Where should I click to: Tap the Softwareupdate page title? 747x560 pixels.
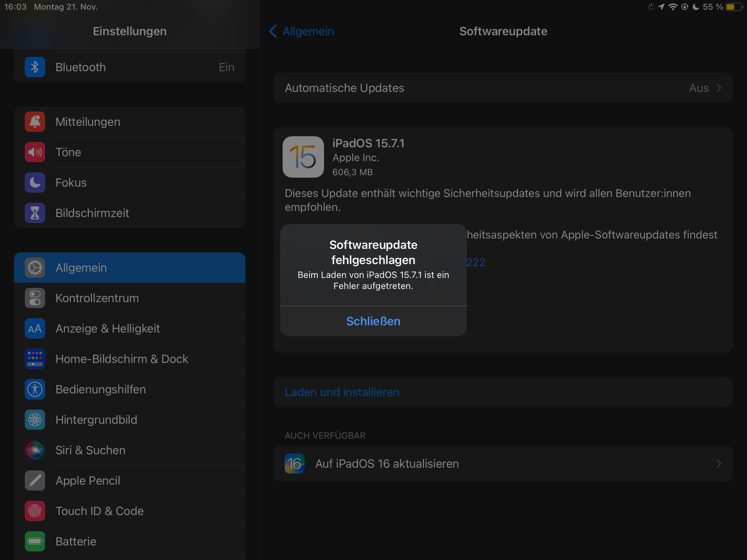(503, 31)
